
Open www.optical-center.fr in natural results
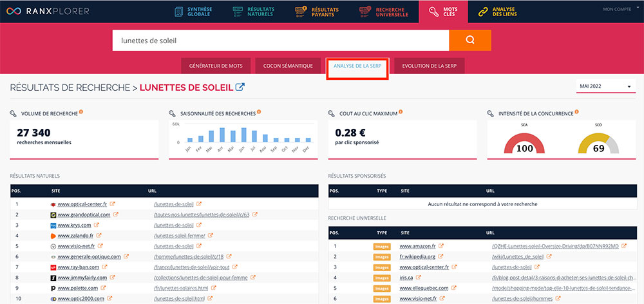click(82, 204)
